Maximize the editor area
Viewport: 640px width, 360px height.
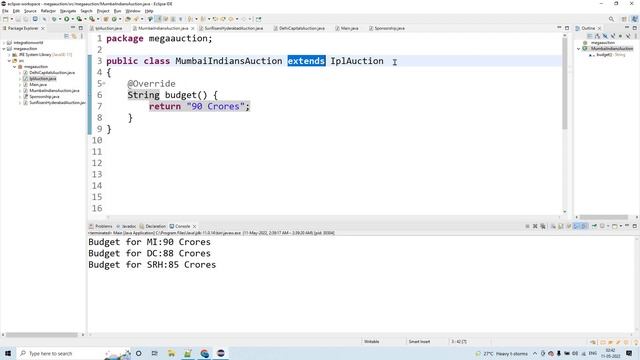point(567,28)
